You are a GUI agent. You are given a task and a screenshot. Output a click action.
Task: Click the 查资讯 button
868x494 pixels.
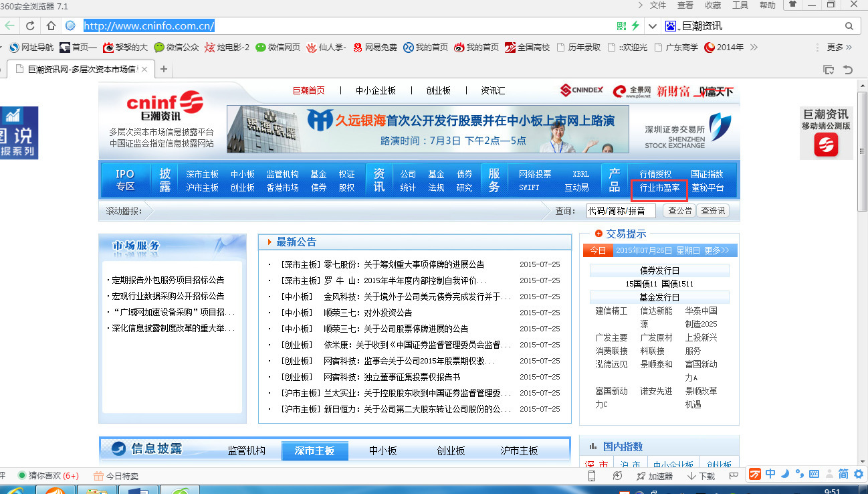(x=713, y=211)
